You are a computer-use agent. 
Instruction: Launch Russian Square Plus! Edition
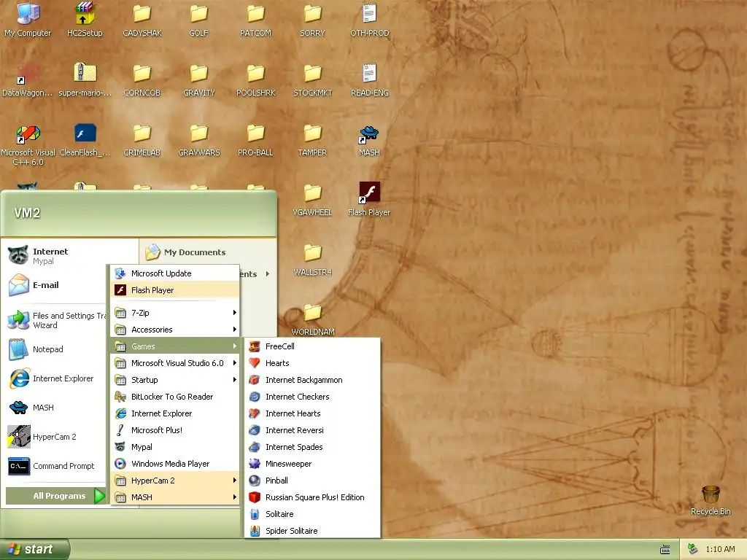coord(312,497)
